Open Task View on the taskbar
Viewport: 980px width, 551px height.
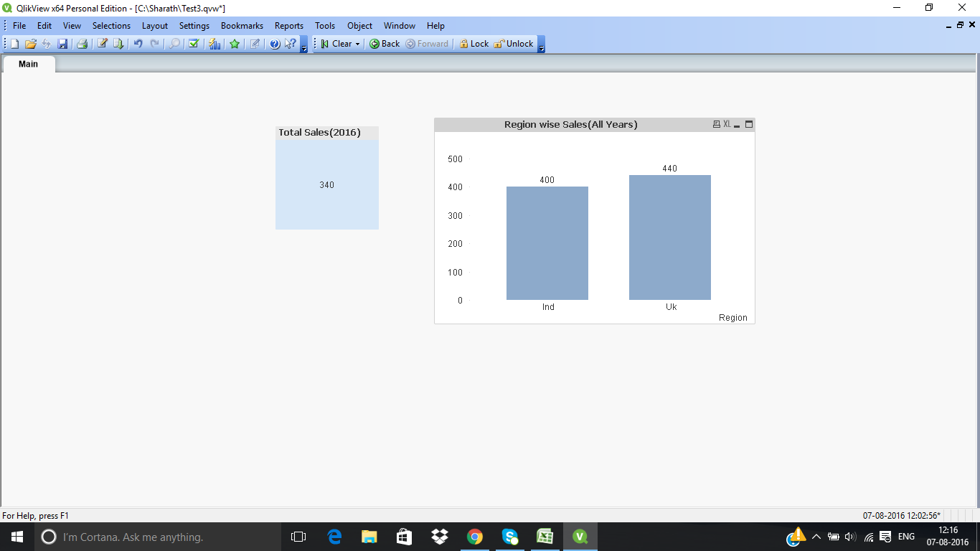point(298,537)
